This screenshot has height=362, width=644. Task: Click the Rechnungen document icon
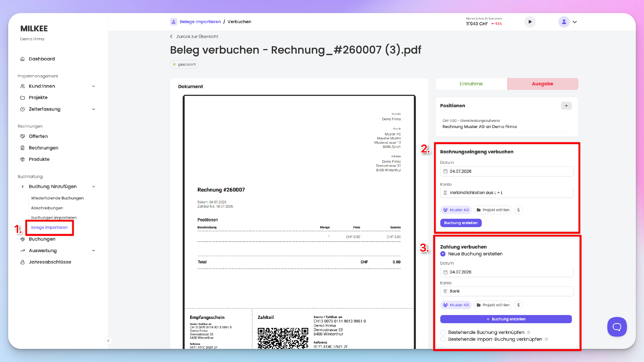click(23, 148)
